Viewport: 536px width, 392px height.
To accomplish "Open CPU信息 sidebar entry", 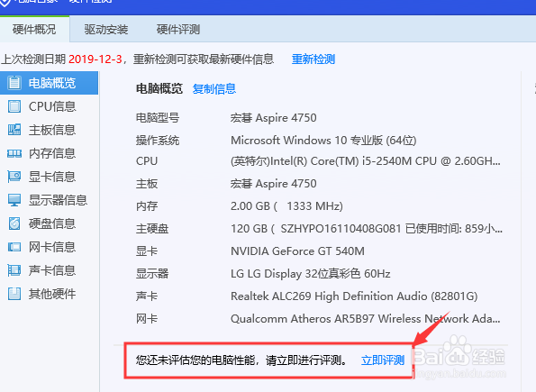I will pos(49,106).
